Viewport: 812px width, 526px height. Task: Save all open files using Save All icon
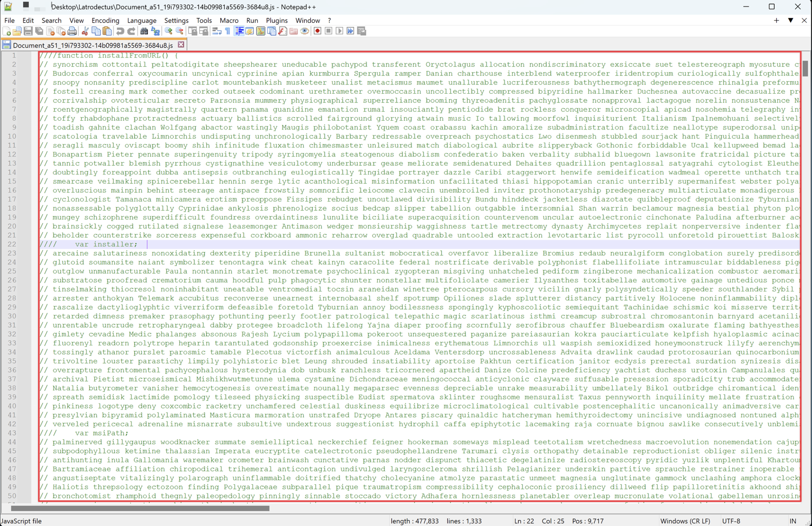(x=38, y=31)
